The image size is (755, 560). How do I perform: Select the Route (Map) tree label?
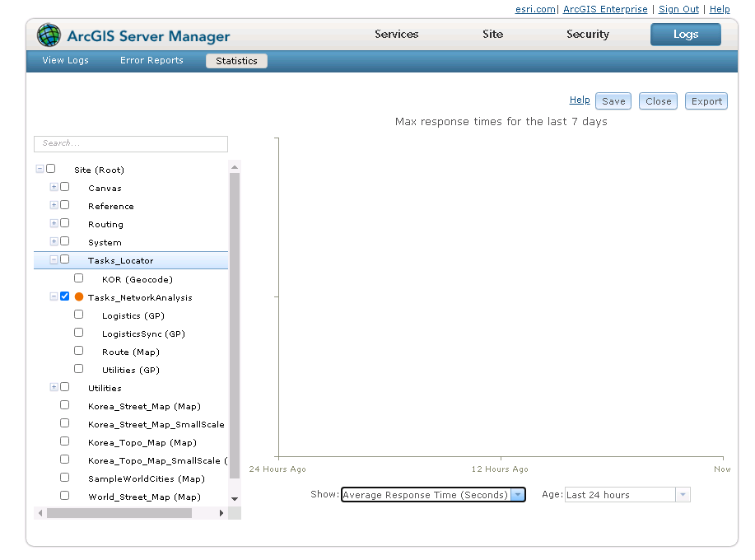(130, 352)
